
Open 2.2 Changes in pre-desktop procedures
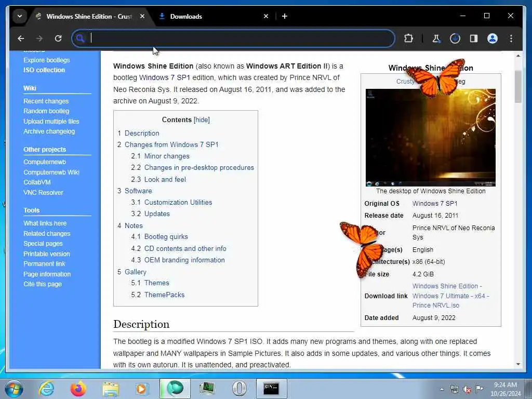[199, 168]
